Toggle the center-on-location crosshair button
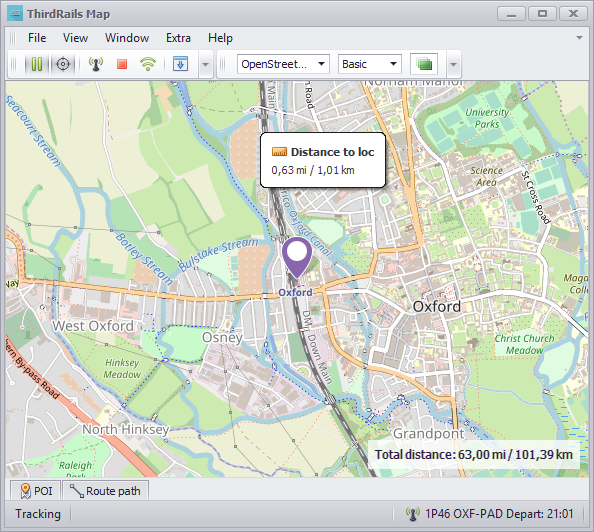 [63, 64]
